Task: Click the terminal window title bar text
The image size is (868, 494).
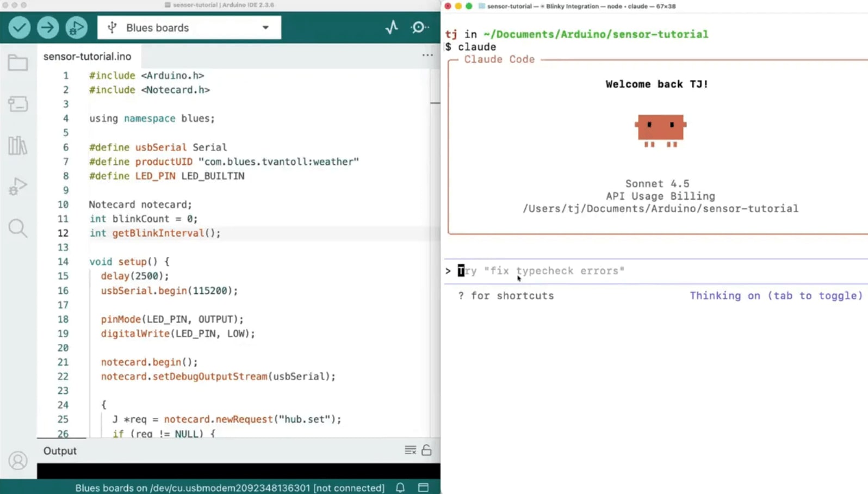Action: [581, 7]
